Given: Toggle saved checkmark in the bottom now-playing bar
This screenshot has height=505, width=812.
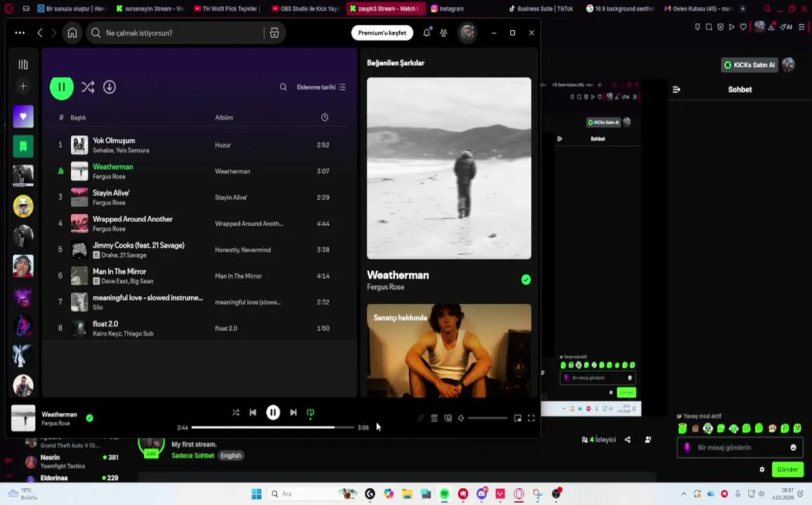Looking at the screenshot, I should [x=90, y=418].
